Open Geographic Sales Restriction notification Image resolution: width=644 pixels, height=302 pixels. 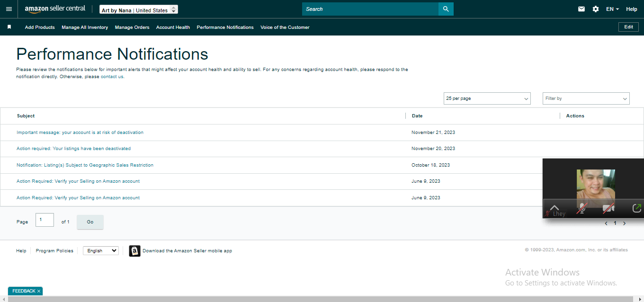pos(85,165)
